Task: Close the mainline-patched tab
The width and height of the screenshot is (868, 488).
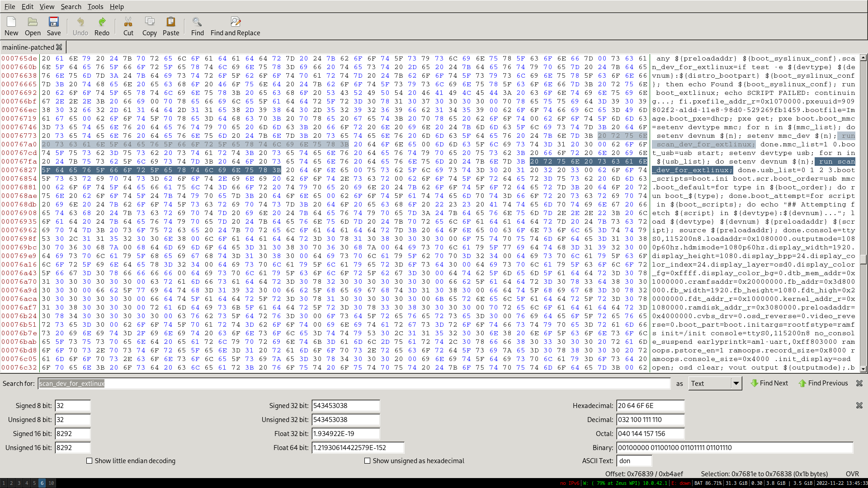Action: tap(59, 47)
